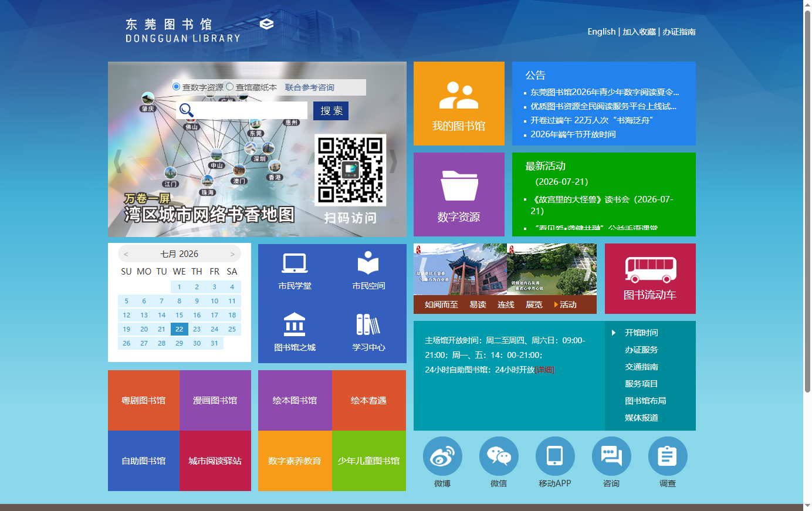Viewport: 812px width, 511px height.
Task: Go to previous month in calendar
Action: pyautogui.click(x=126, y=254)
